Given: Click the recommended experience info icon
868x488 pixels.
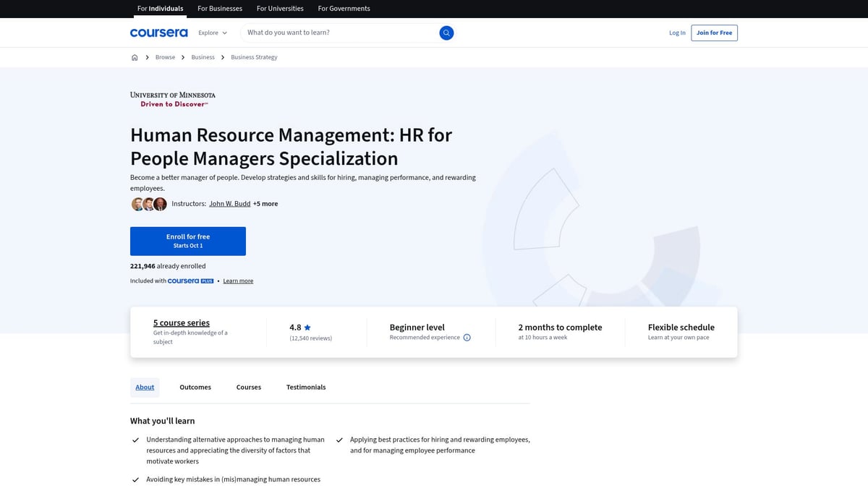Looking at the screenshot, I should point(467,338).
